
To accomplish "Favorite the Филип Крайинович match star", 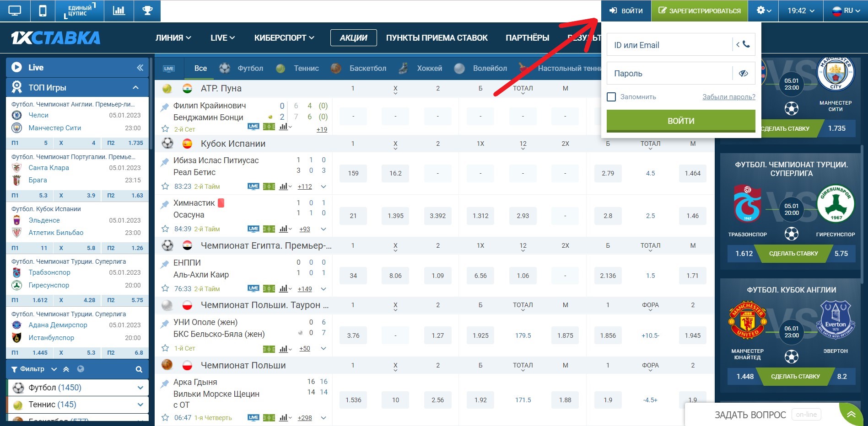I will click(165, 129).
